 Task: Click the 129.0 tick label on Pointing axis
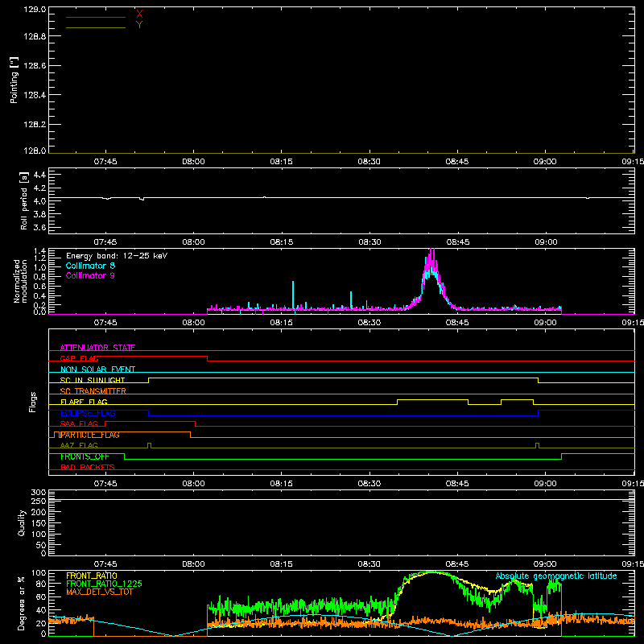(35, 10)
